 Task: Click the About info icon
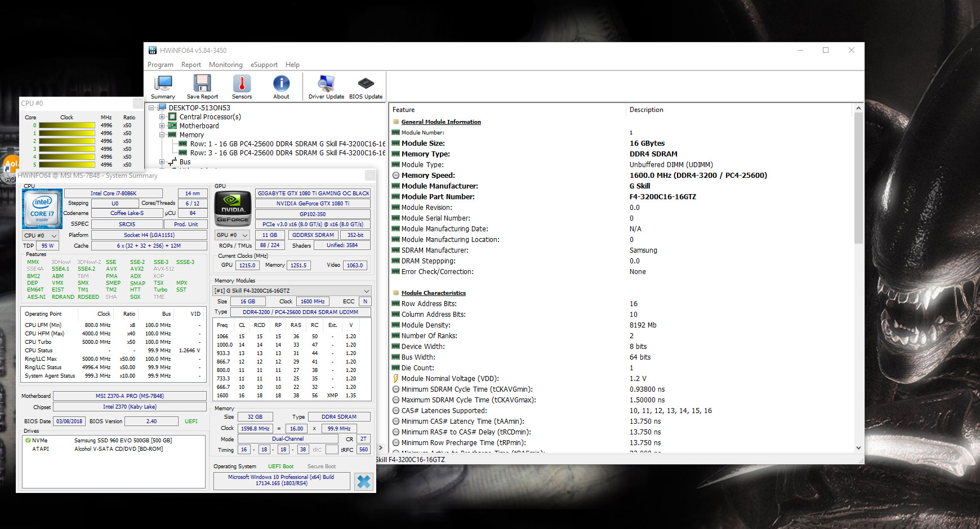(x=281, y=83)
